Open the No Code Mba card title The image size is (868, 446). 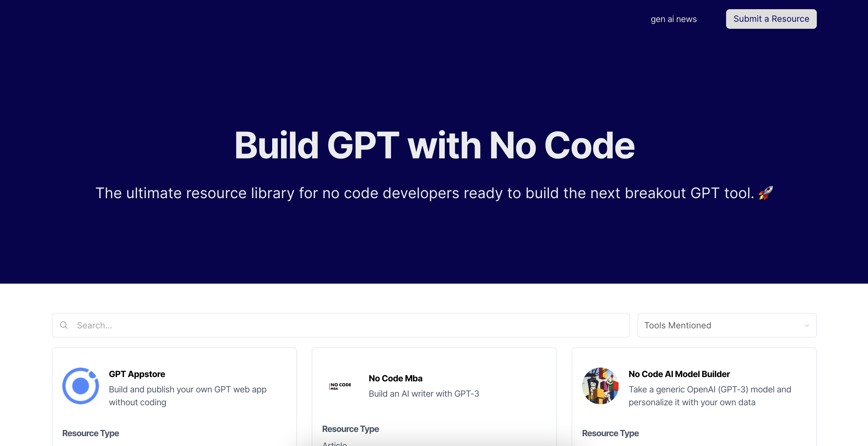[x=395, y=378]
